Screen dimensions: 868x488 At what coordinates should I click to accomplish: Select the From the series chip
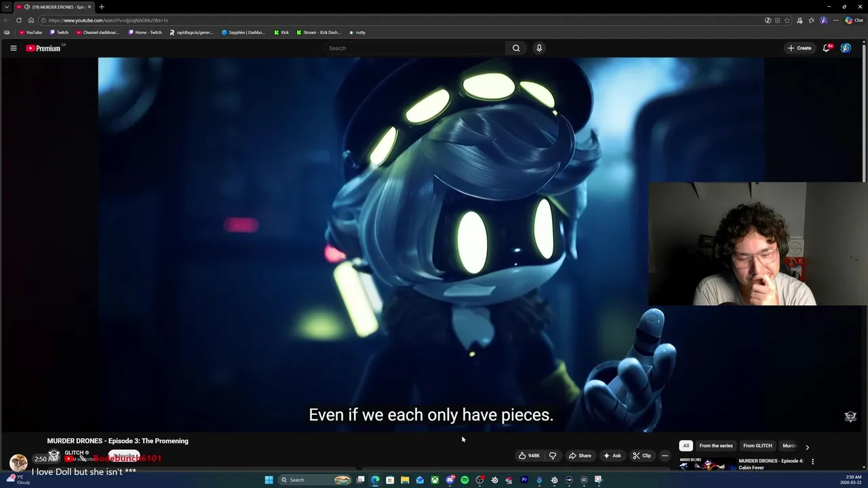(715, 446)
